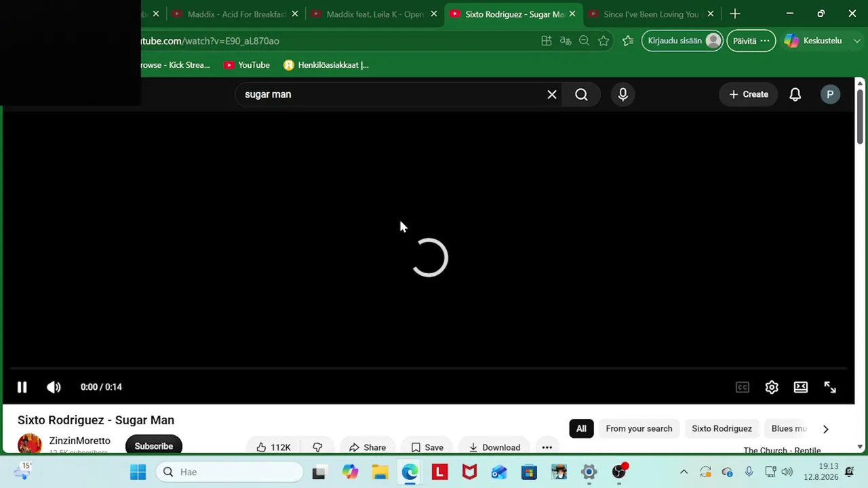This screenshot has height=488, width=868.
Task: Seek on the video progress bar
Action: tap(429, 369)
